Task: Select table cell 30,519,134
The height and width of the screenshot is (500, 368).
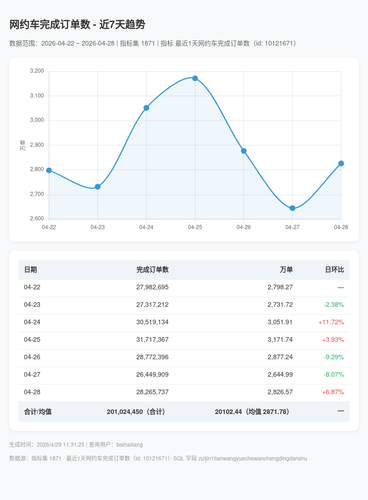Action: tap(152, 322)
